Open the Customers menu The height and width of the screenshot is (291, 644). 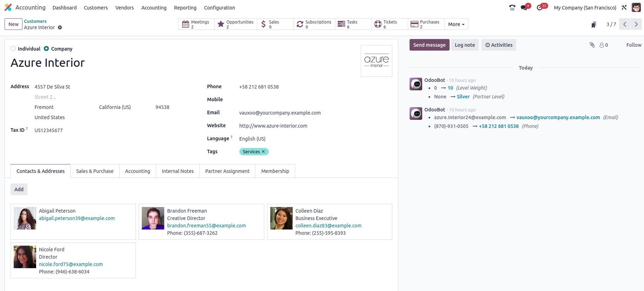(96, 8)
